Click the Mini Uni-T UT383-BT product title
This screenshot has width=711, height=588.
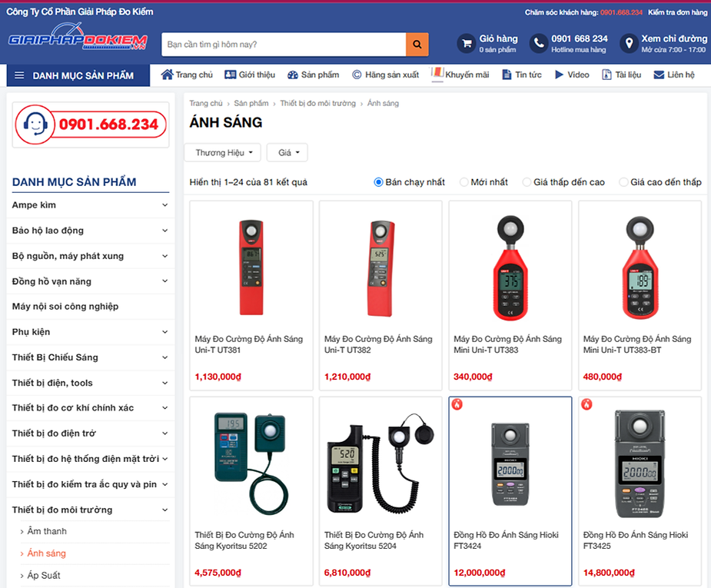point(637,344)
